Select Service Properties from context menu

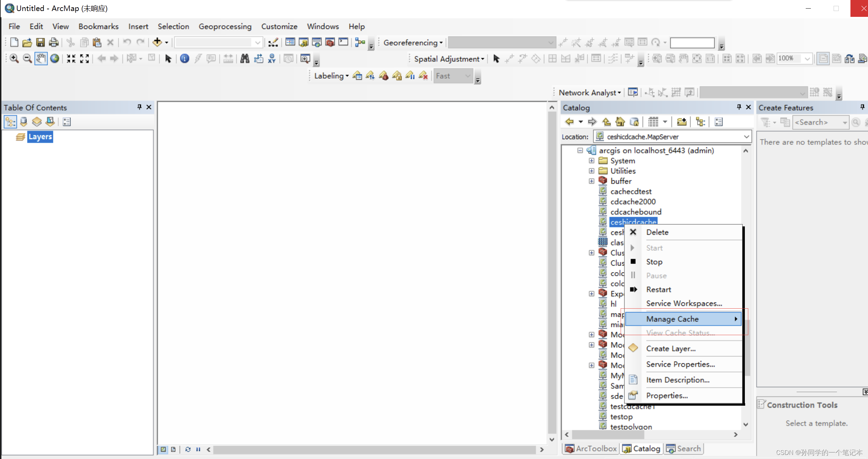pyautogui.click(x=680, y=364)
